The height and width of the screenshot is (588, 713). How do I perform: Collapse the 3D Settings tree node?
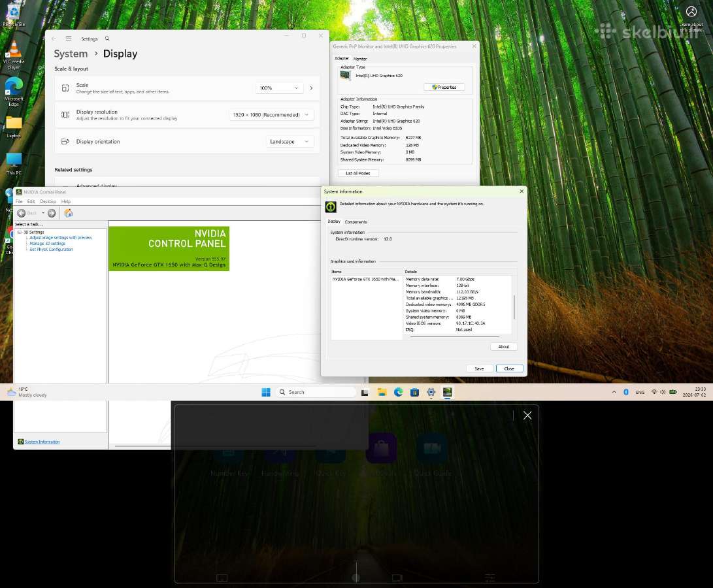point(20,233)
